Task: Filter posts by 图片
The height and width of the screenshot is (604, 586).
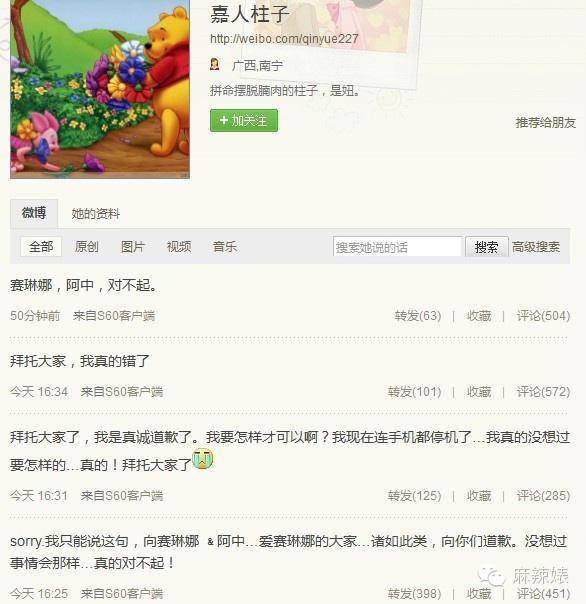Action: pos(133,247)
